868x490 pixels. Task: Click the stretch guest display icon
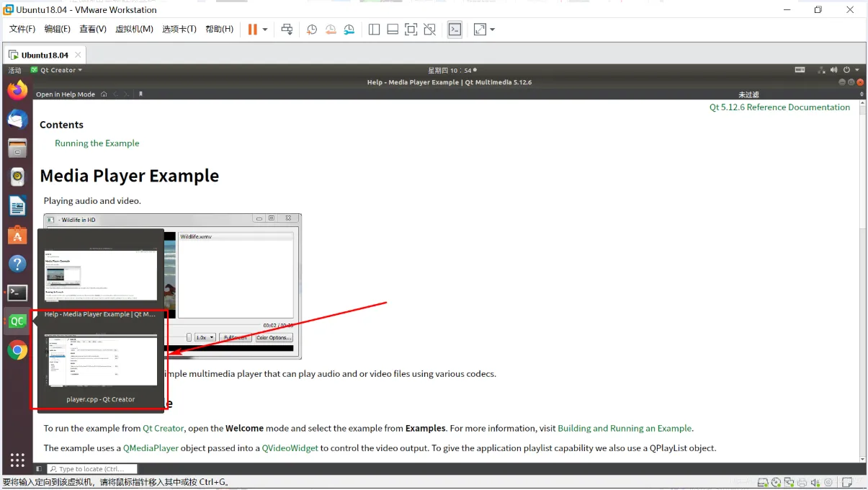click(x=480, y=30)
